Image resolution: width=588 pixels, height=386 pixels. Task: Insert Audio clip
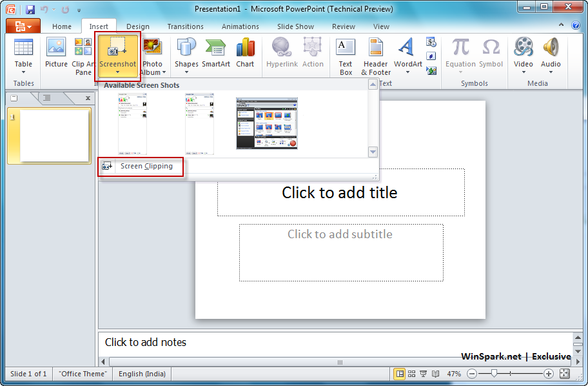pyautogui.click(x=551, y=56)
